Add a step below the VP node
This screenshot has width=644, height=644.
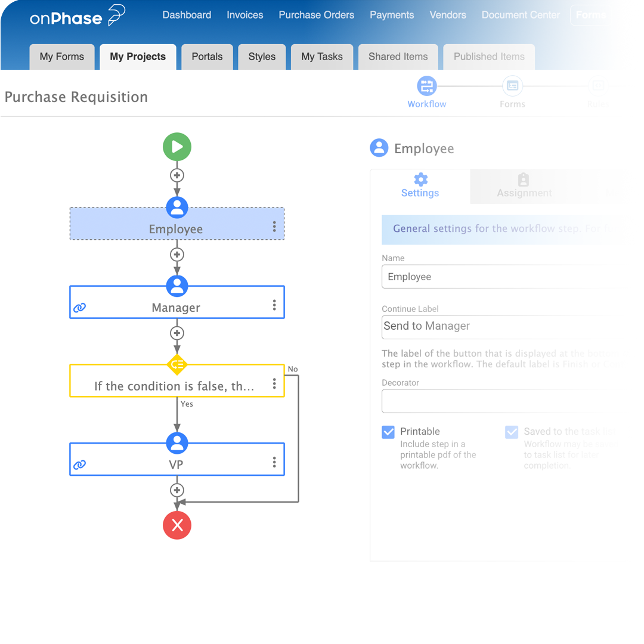pos(177,490)
